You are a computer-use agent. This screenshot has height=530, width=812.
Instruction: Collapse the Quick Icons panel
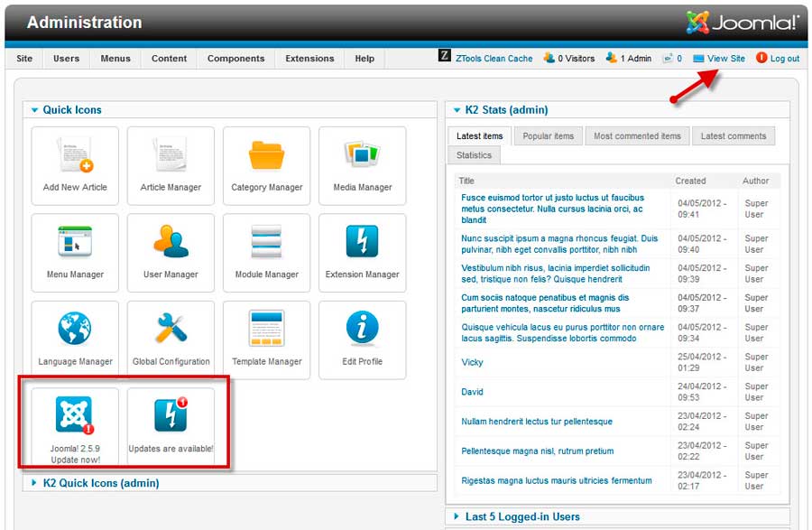click(34, 110)
